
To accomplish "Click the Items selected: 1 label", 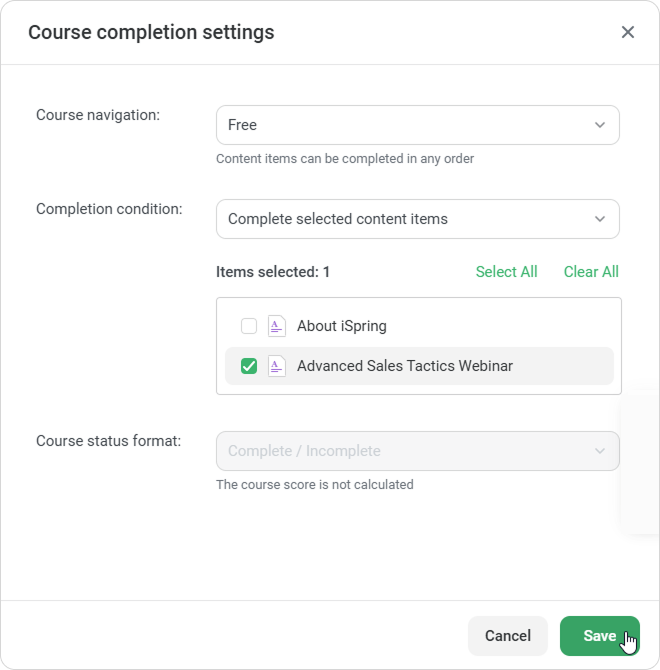I will pyautogui.click(x=273, y=272).
